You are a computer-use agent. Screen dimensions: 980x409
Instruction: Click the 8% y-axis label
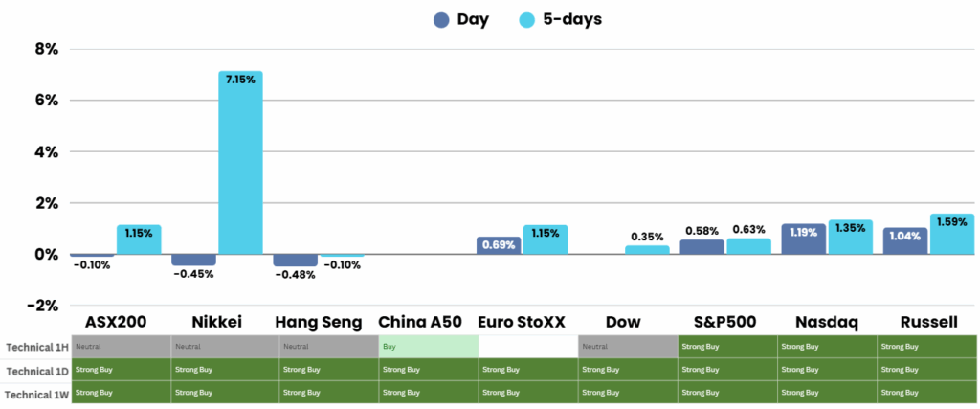(x=45, y=49)
